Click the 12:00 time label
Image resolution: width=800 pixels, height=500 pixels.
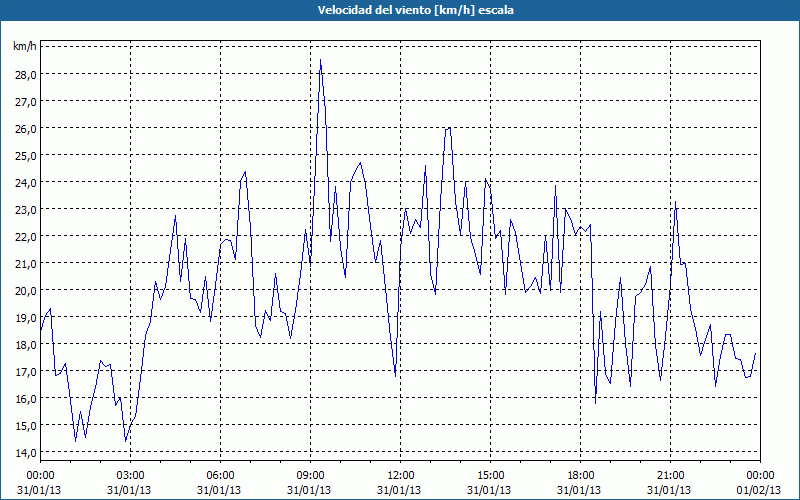401,476
